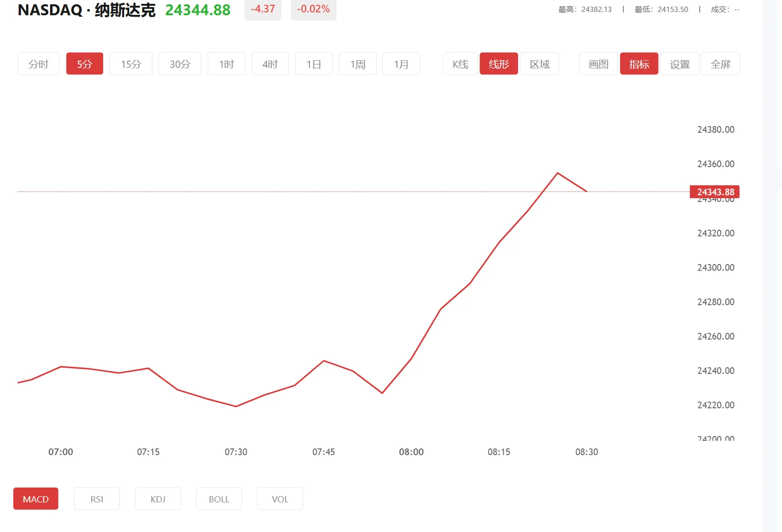
Task: Enable the BOLL bollinger bands indicator
Action: (x=219, y=499)
